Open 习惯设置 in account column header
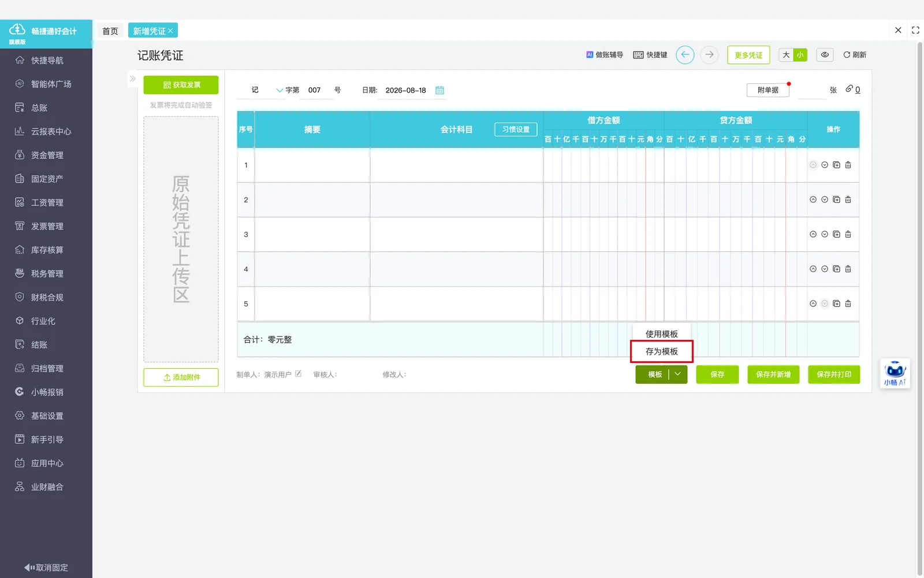The height and width of the screenshot is (578, 924). [x=516, y=129]
